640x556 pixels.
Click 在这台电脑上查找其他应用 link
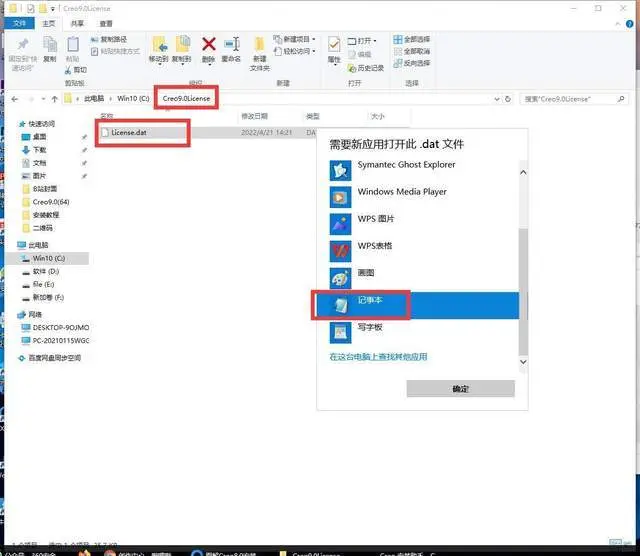pos(378,357)
